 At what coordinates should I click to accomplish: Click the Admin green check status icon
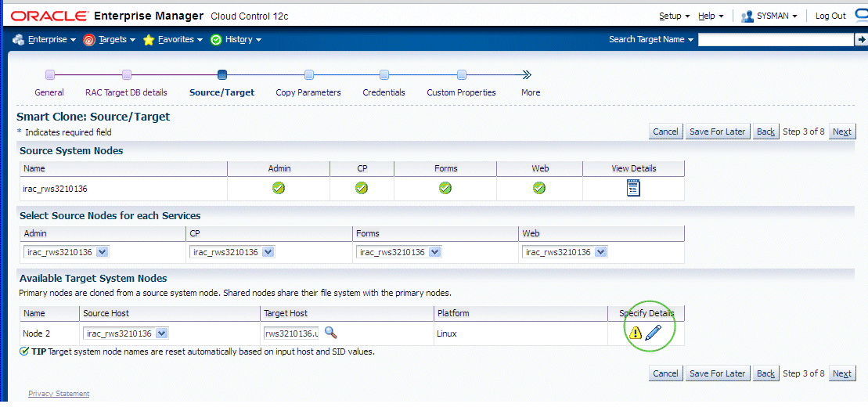tap(279, 189)
